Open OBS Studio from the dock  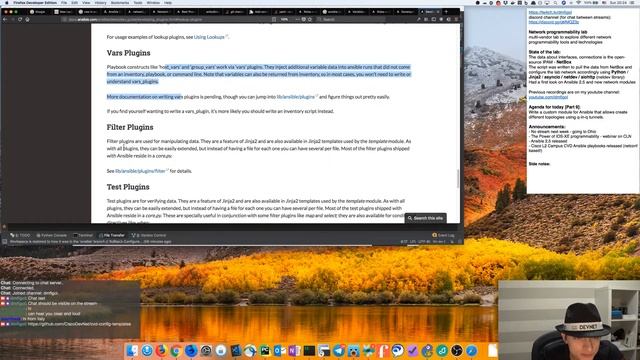point(457,350)
